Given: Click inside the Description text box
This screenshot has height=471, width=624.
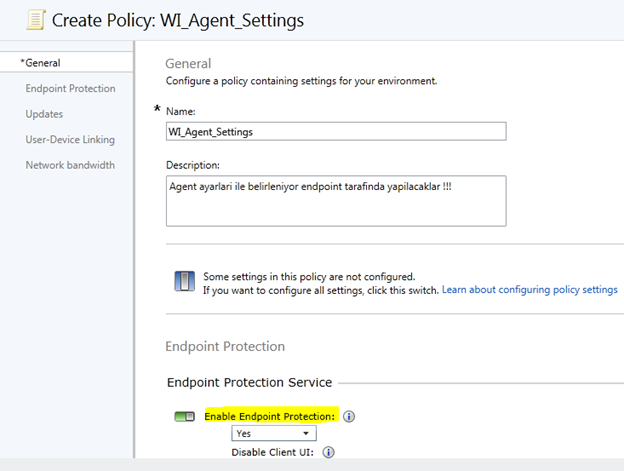Looking at the screenshot, I should (336, 201).
